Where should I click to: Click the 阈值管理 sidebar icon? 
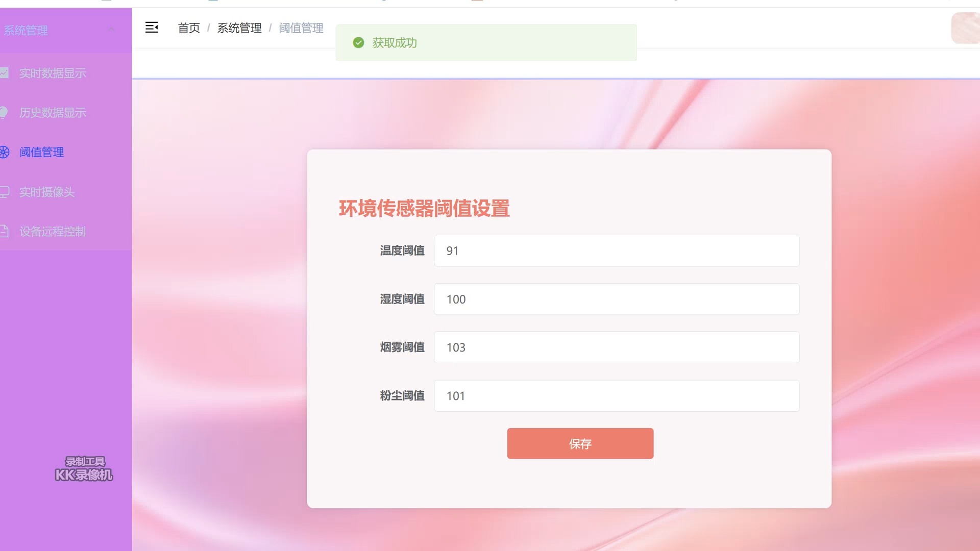pos(6,152)
